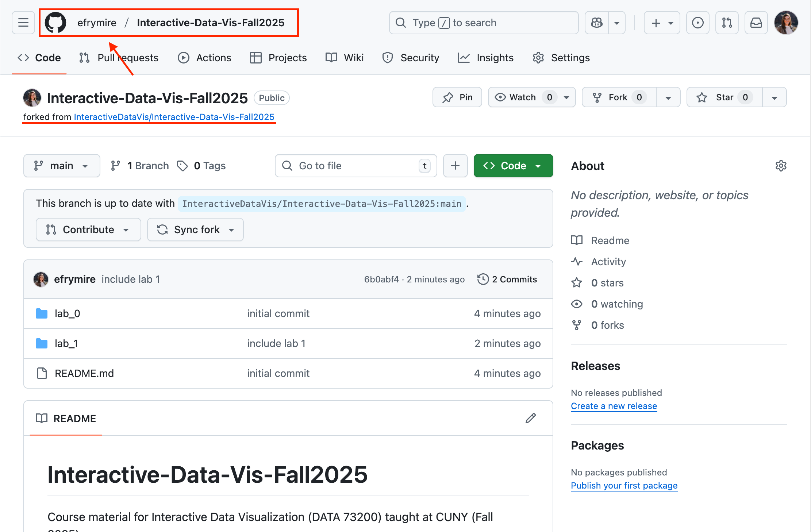Click Create a new release link
Image resolution: width=811 pixels, height=532 pixels.
point(614,406)
